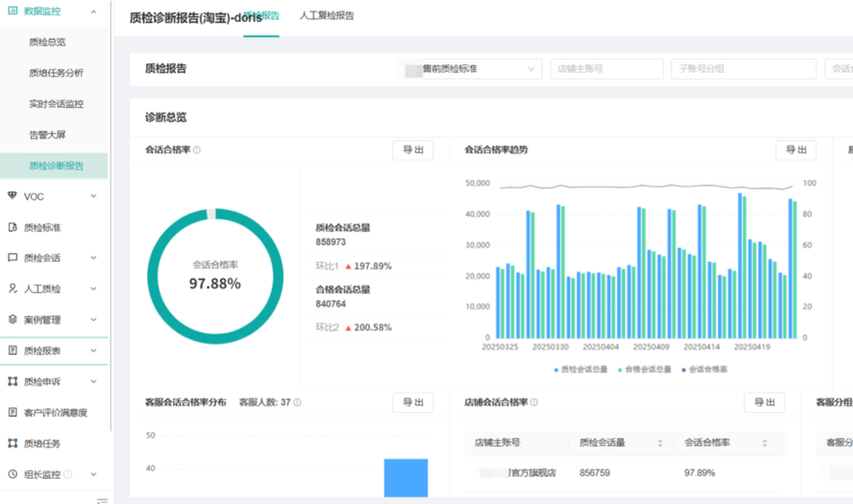The height and width of the screenshot is (504, 853).
Task: Click the 店铺主账号 input field
Action: click(606, 69)
